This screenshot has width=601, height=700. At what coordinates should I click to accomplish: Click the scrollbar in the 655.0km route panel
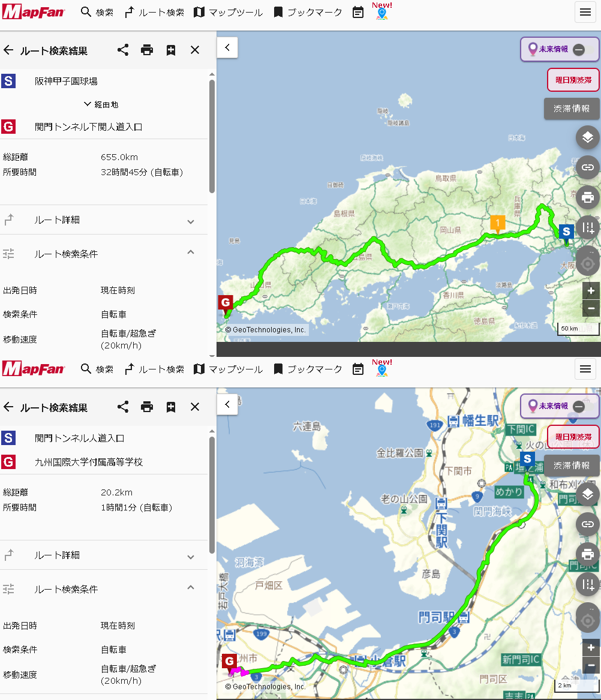(212, 135)
